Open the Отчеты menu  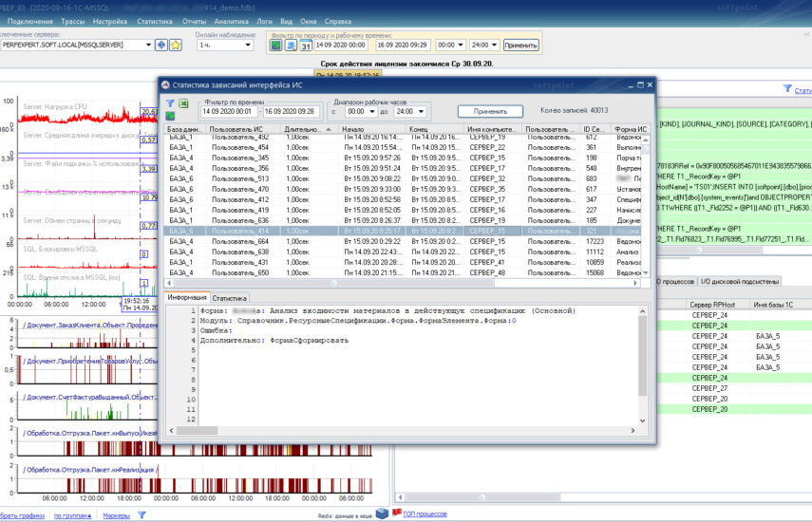pos(194,21)
